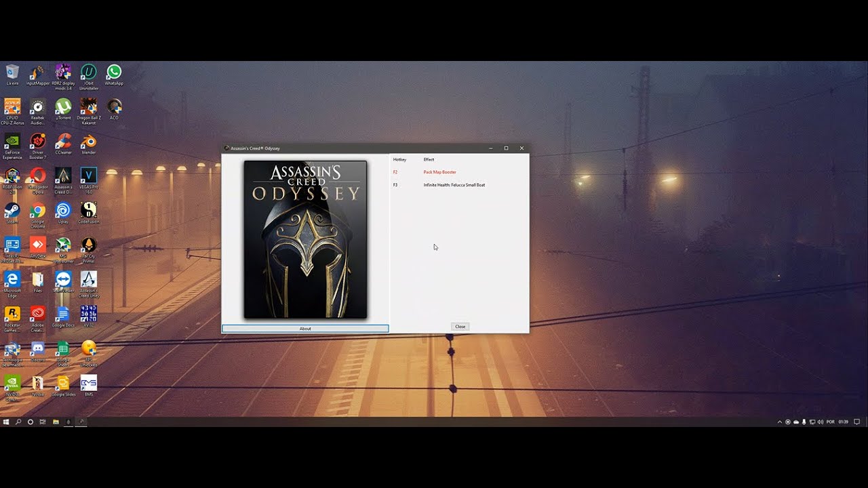
Task: Click the Close button in the trainer window
Action: tap(460, 327)
